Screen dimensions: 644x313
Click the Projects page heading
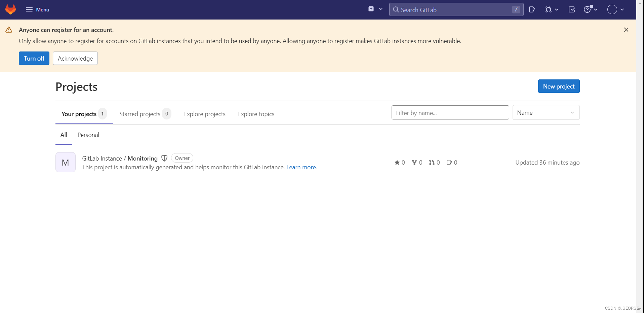coord(76,86)
